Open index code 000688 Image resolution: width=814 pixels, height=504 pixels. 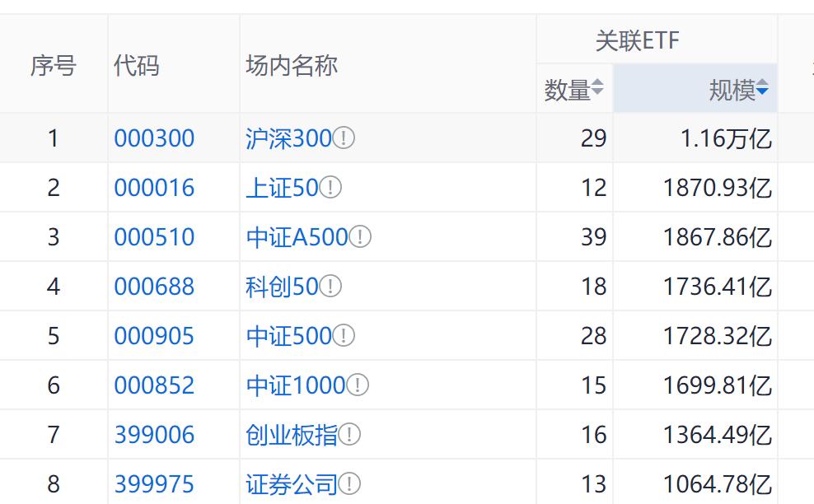[x=154, y=286]
